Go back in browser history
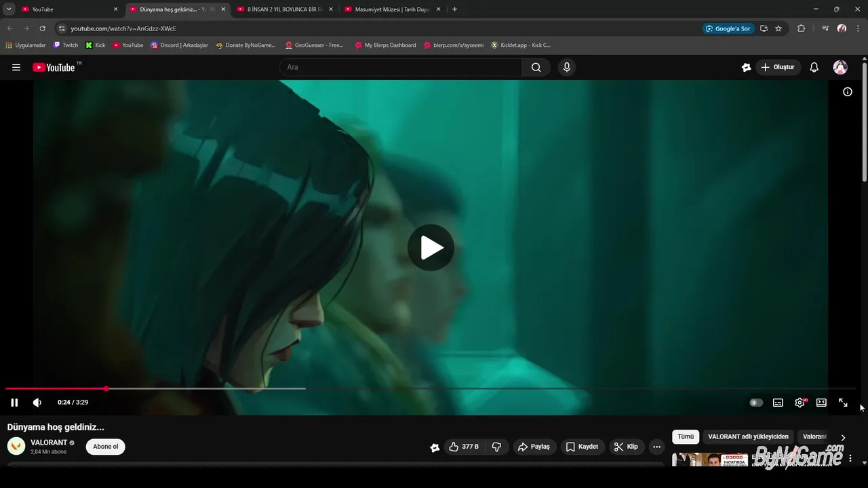 (9, 28)
